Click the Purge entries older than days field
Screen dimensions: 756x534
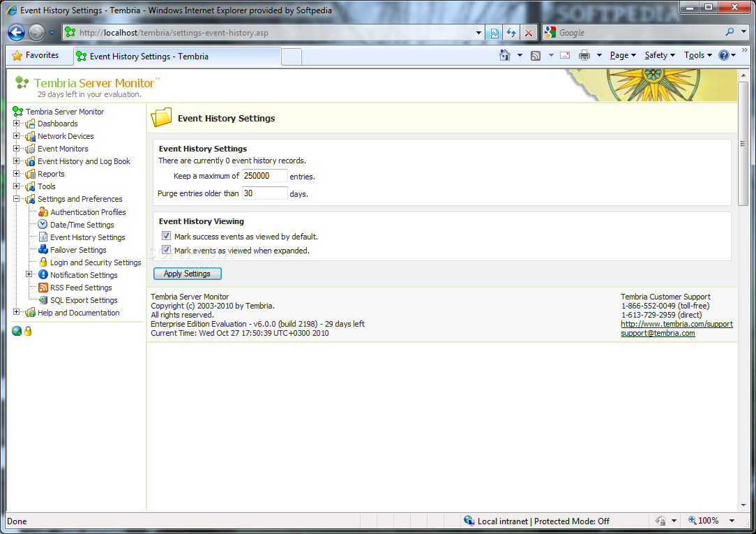(265, 193)
